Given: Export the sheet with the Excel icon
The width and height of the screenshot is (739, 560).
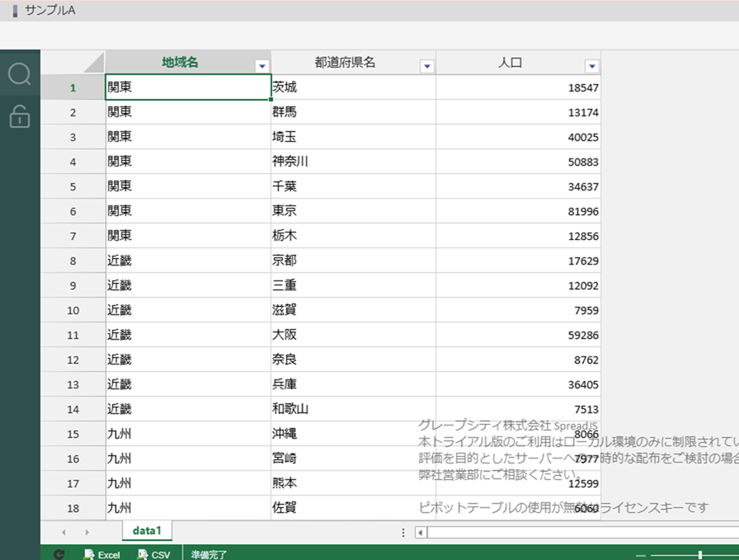Looking at the screenshot, I should [x=102, y=554].
